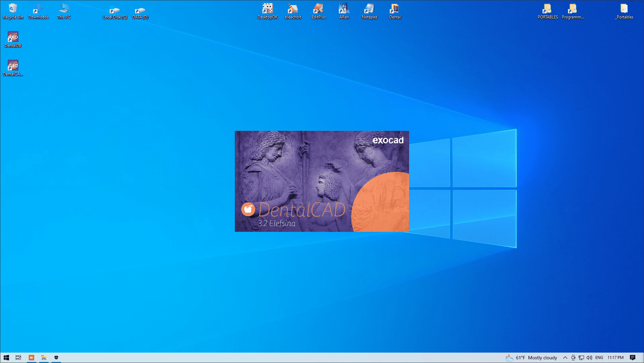Screen dimensions: 644x363
Task: Click the Task View taskbar button
Action: 18,358
